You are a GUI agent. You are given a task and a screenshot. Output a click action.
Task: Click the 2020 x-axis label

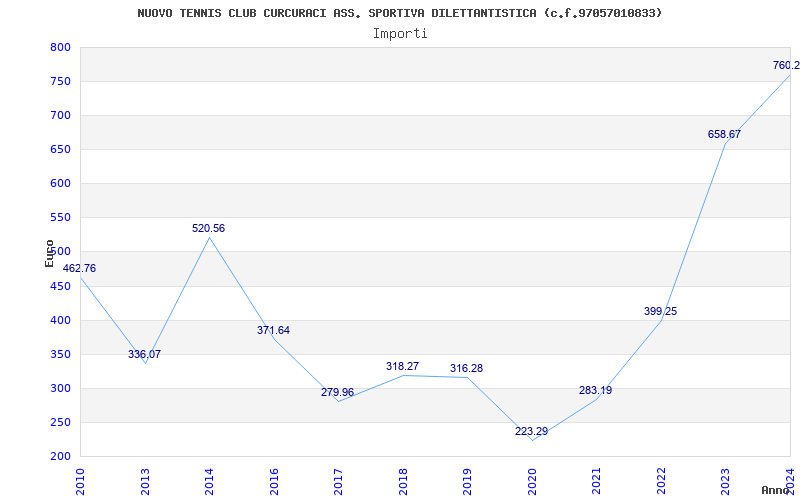click(x=532, y=481)
